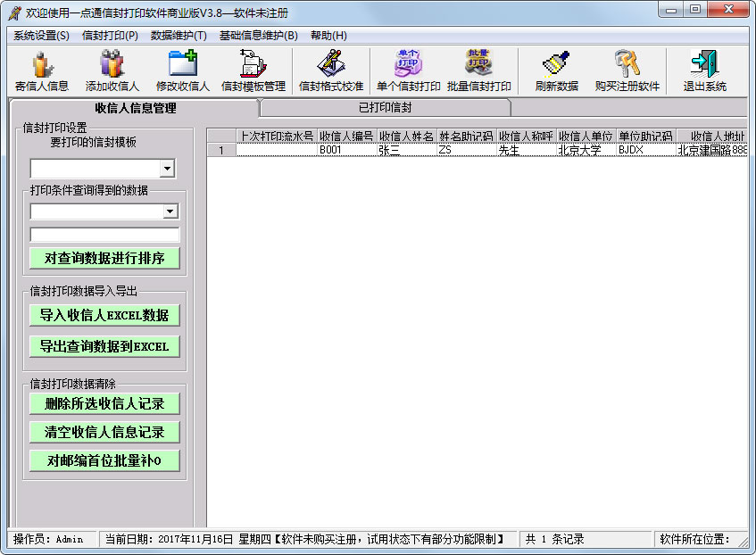Expand the 打印条件查询 dropdown list
The width and height of the screenshot is (756, 555).
[x=170, y=211]
